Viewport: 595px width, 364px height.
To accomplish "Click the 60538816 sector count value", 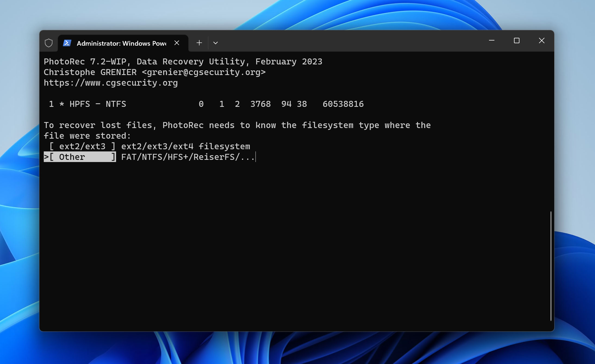I will click(x=343, y=104).
